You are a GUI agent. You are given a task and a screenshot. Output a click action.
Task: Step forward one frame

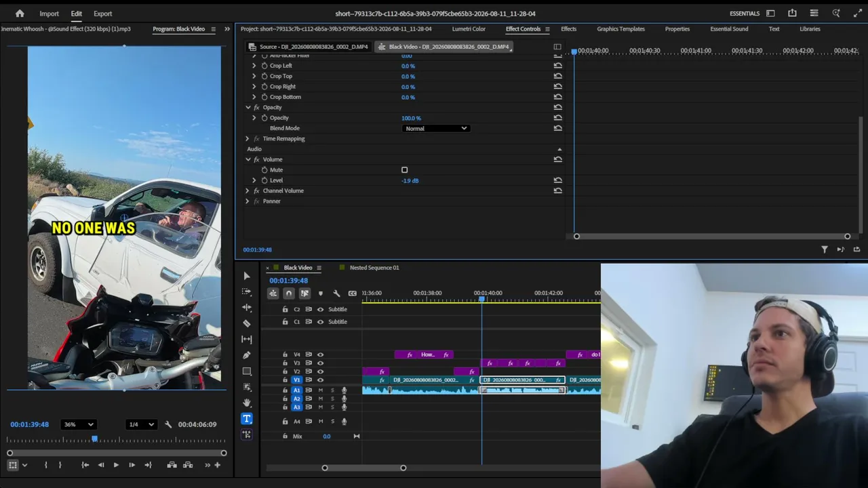[x=132, y=465]
